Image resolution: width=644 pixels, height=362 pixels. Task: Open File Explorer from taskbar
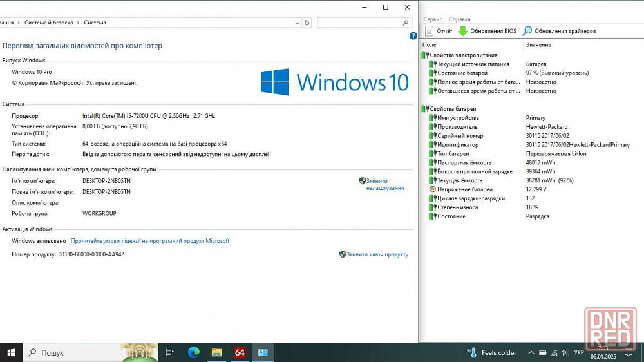216,352
